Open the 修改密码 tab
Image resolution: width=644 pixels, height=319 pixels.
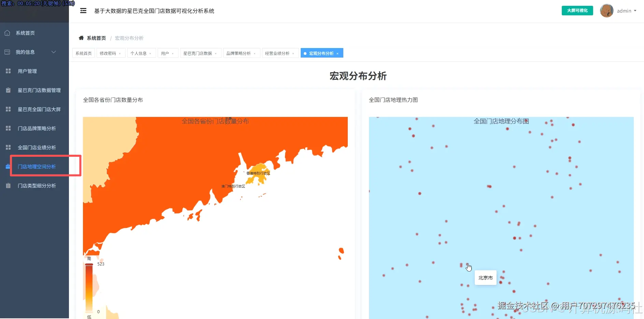(x=108, y=53)
